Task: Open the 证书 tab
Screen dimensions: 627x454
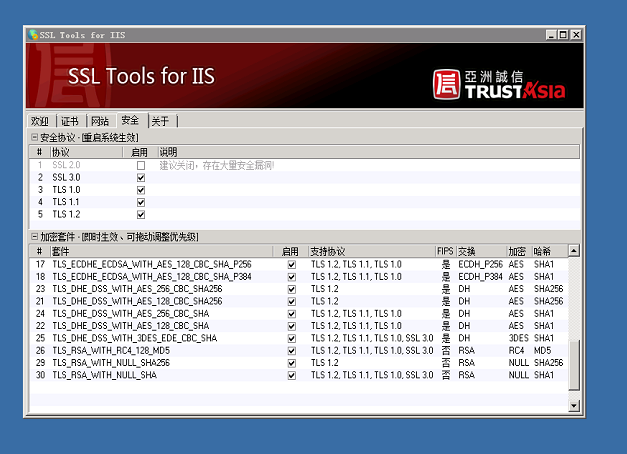Action: coord(70,121)
